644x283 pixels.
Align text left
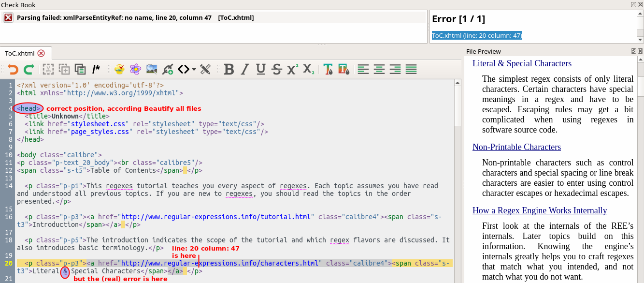coord(363,69)
